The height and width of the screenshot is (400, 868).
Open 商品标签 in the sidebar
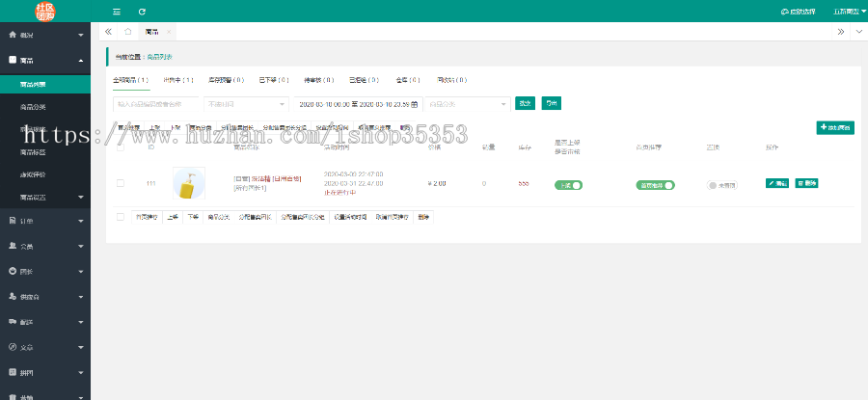(44, 152)
